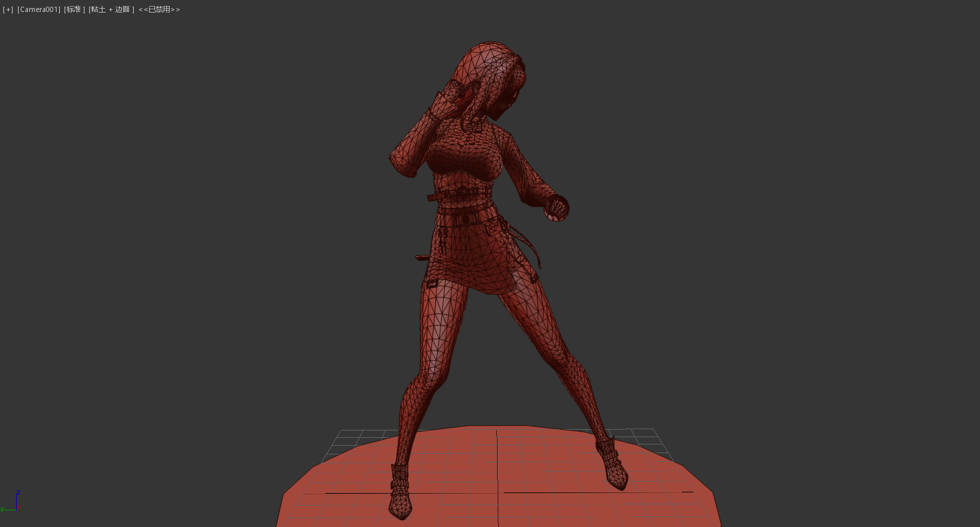The width and height of the screenshot is (980, 527).
Task: Click the clenched fist of the extended arm
Action: (x=556, y=208)
